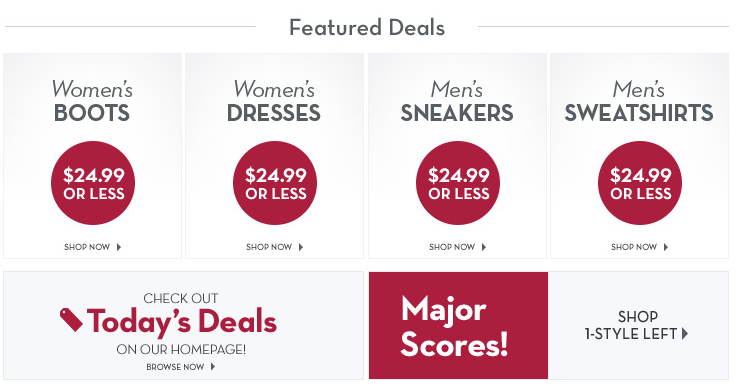The width and height of the screenshot is (748, 388).
Task: Open Shop Now under Men's Sweatshirts
Action: [634, 247]
